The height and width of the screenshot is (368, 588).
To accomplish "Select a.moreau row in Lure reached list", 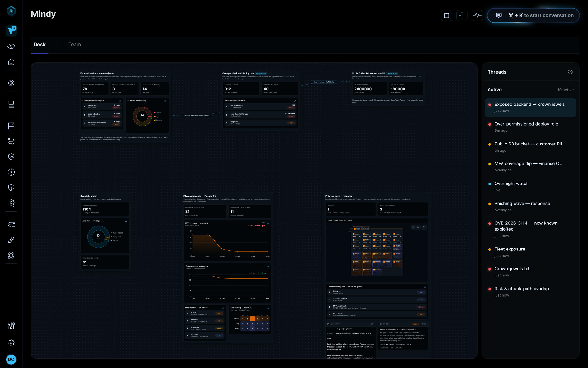I will [x=205, y=328].
